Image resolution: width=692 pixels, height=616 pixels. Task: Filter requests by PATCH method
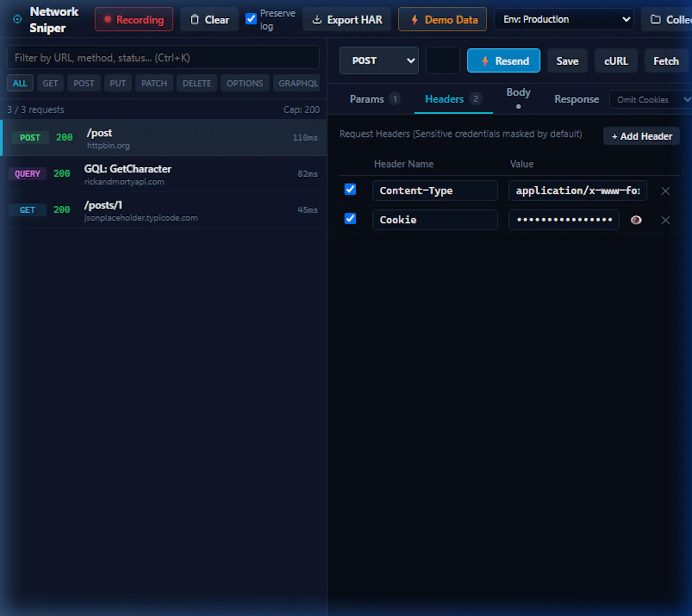(x=154, y=83)
